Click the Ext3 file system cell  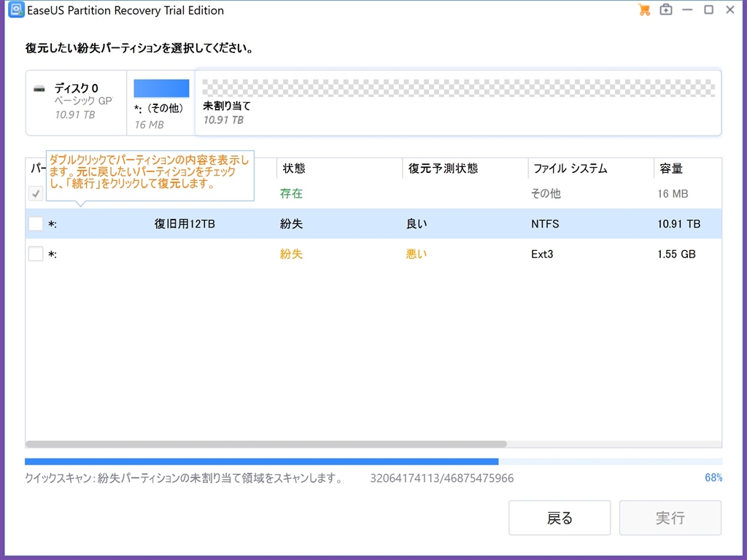tap(542, 254)
